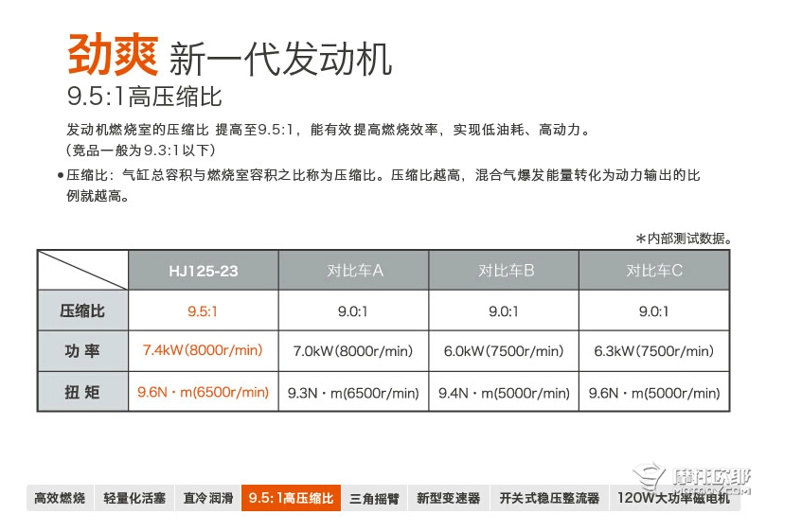Click the (竞品一般为9.3:1以下) note
Viewport: 802px width, 532px height.
pyautogui.click(x=141, y=150)
